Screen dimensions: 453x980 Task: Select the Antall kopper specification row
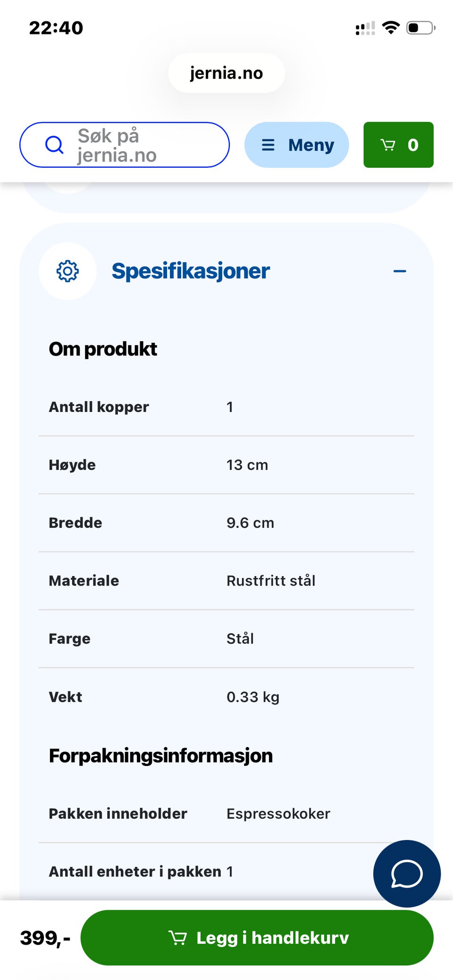(226, 407)
